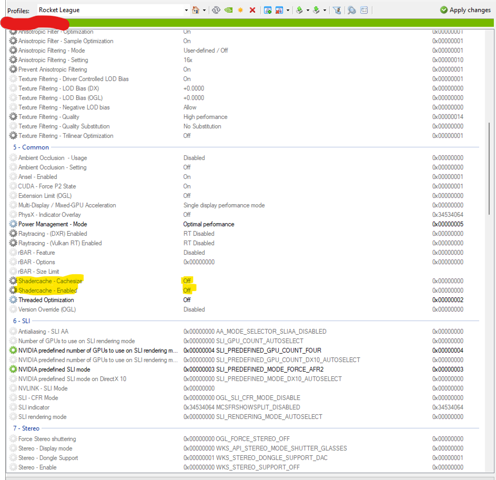Click 'Single display performance mode' value
496x480 pixels.
pos(224,205)
